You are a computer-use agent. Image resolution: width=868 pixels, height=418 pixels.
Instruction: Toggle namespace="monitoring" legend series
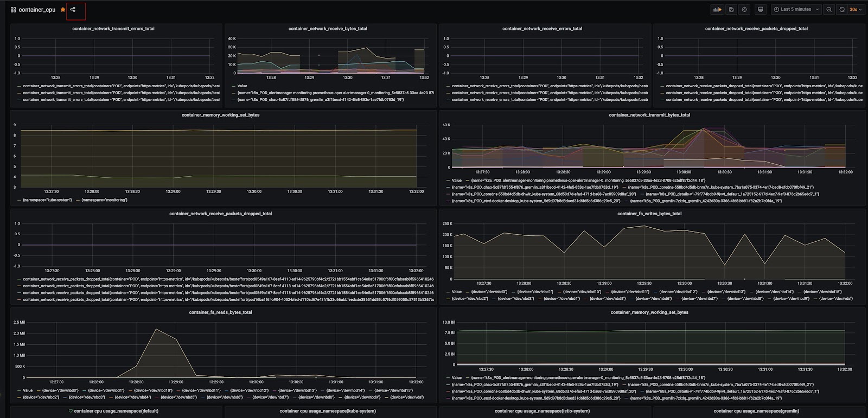coord(104,200)
